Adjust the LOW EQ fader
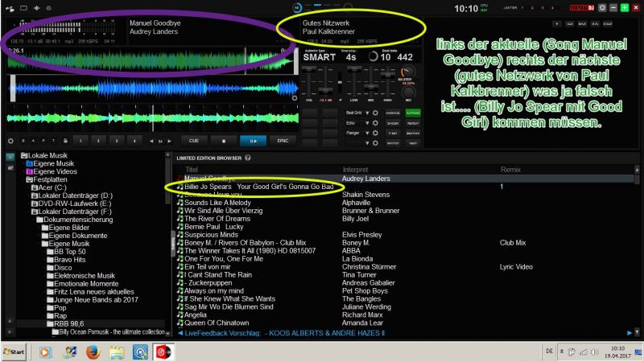 [x=353, y=82]
